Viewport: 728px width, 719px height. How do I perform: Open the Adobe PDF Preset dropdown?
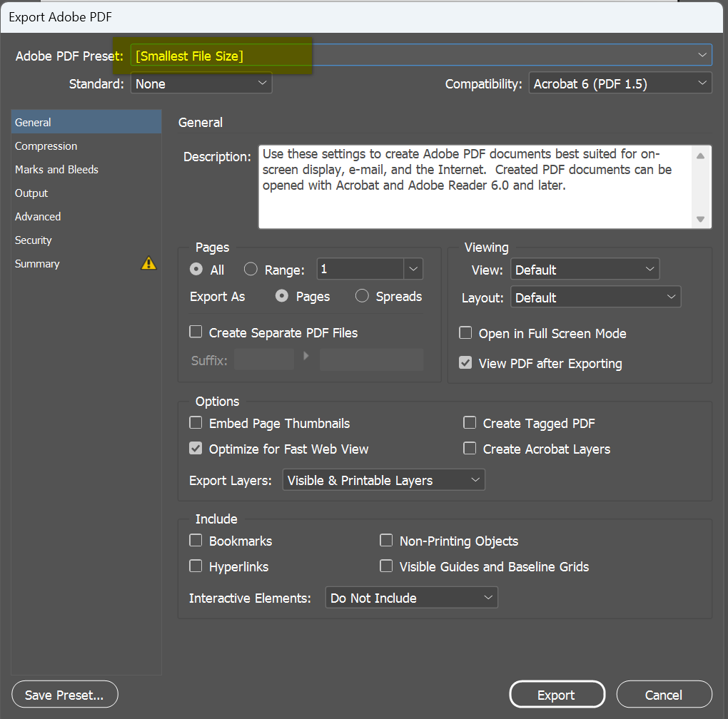420,56
